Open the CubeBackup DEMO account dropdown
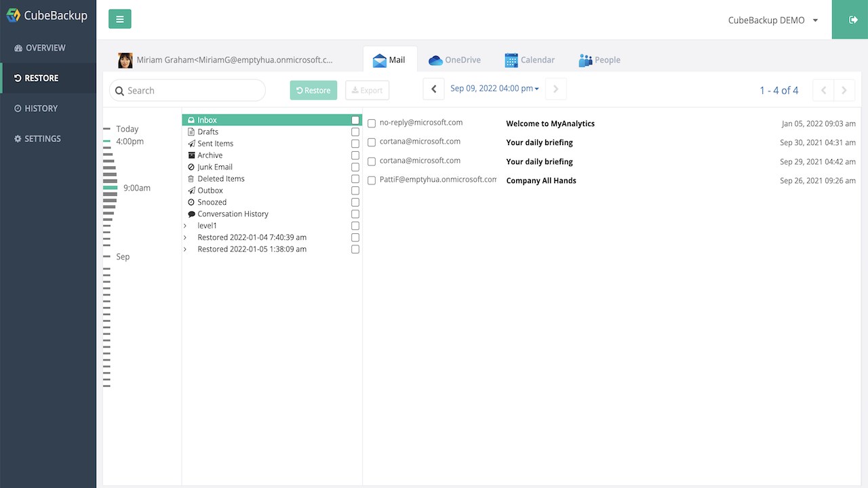 click(x=773, y=20)
